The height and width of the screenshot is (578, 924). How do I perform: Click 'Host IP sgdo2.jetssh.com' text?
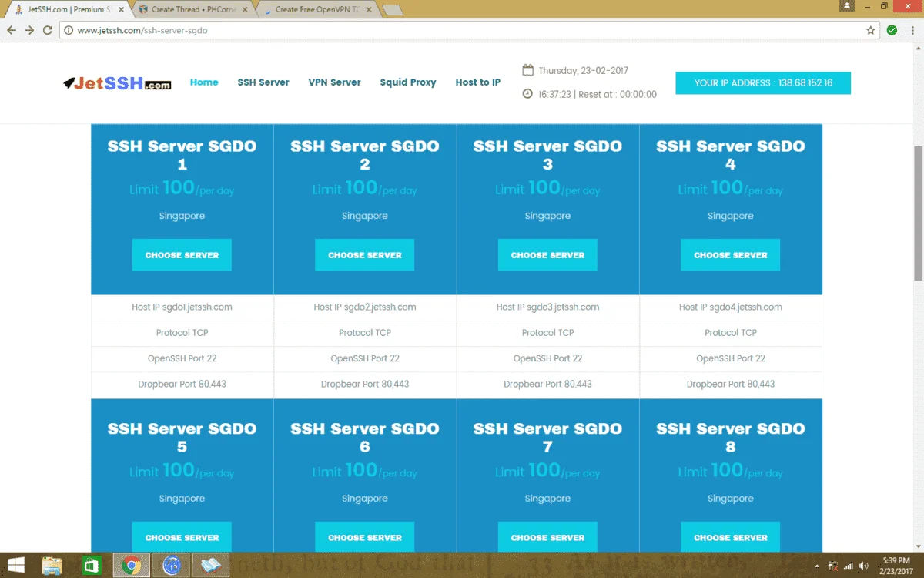365,307
